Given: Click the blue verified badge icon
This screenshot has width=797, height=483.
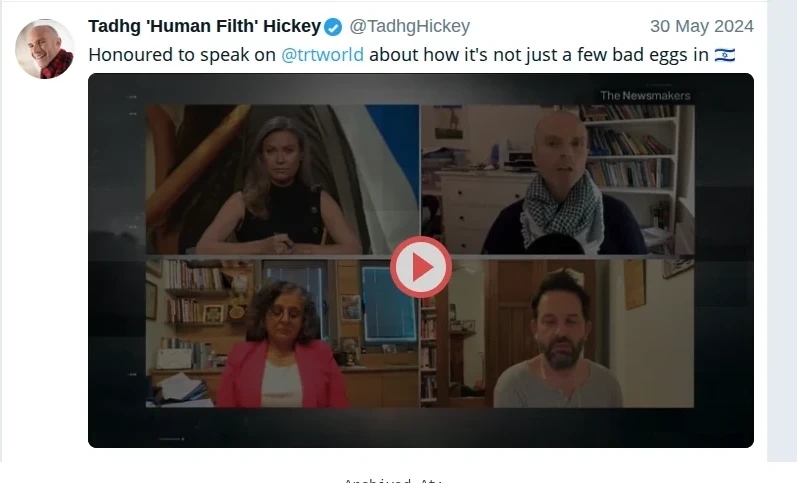Looking at the screenshot, I should (333, 27).
